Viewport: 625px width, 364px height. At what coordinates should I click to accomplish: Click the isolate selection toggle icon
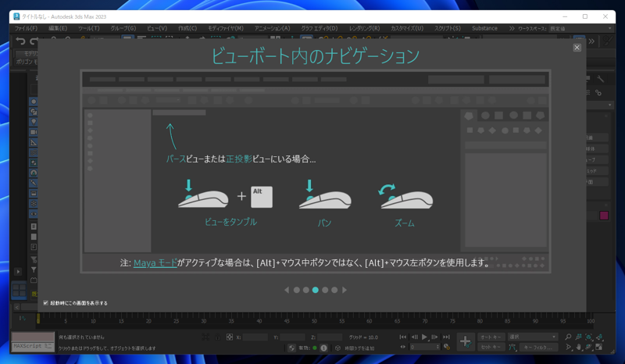click(205, 337)
